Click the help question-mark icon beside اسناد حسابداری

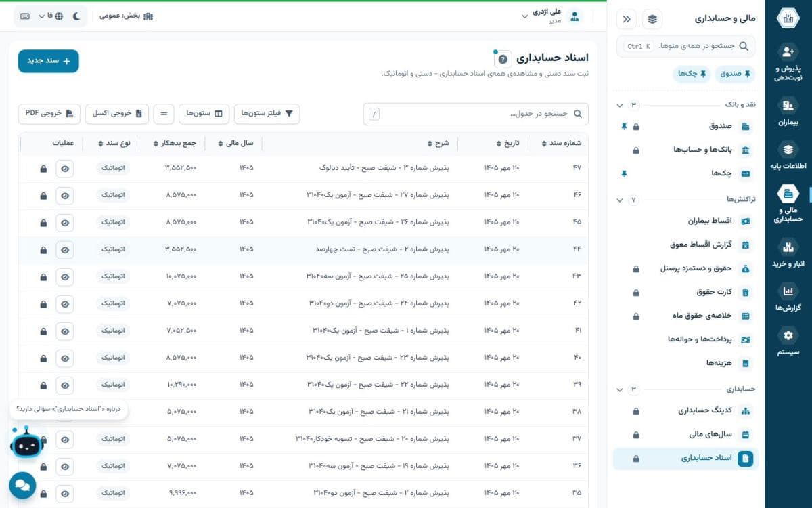[503, 59]
